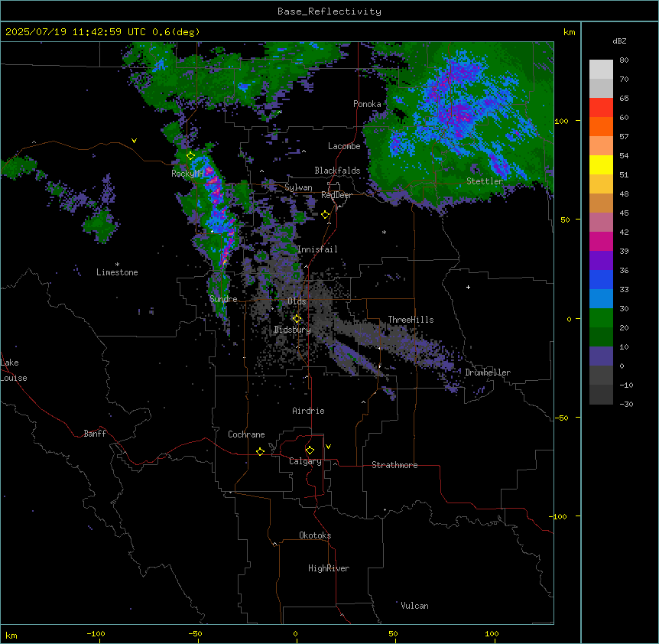Select the yellow swatch in the dBZ legend
Image resolution: width=659 pixels, height=644 pixels.
coord(601,164)
